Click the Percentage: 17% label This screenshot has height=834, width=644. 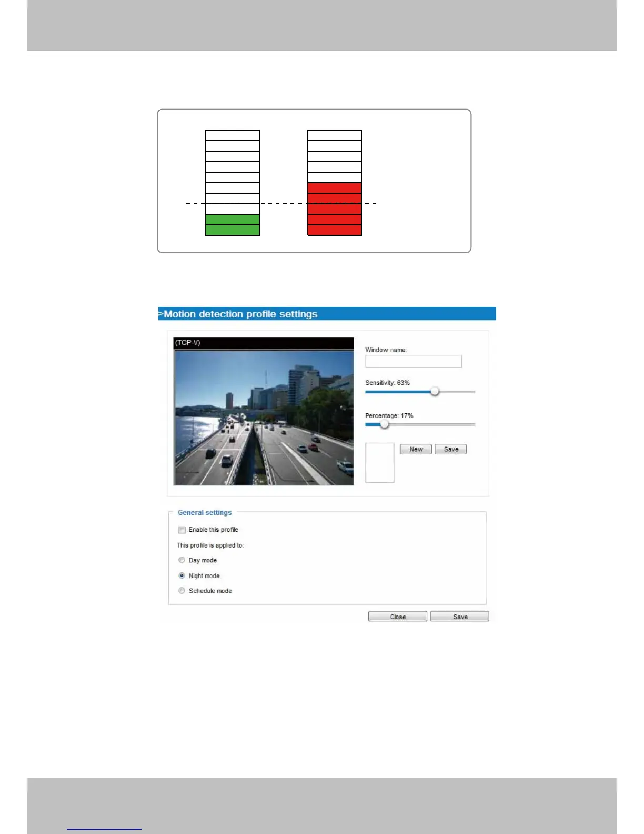click(x=389, y=415)
